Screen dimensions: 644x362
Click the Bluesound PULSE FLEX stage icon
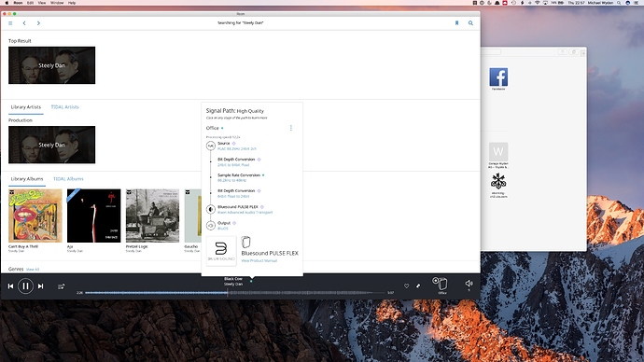[211, 209]
